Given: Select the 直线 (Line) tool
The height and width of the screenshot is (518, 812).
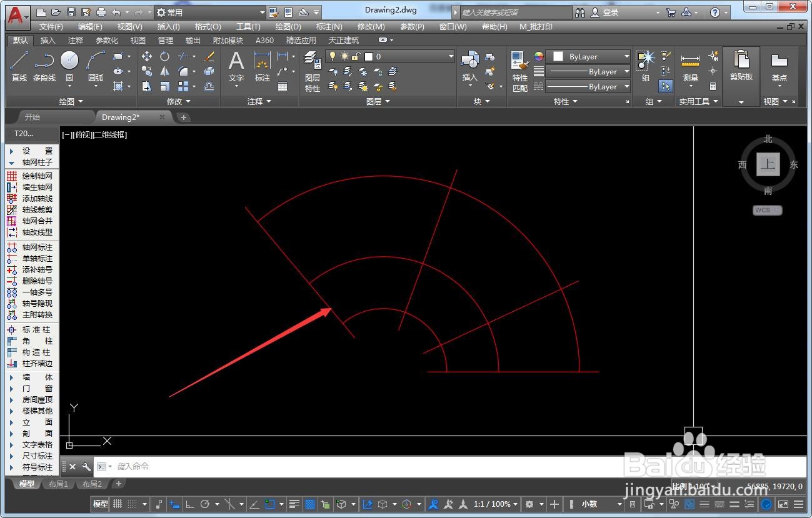Looking at the screenshot, I should click(x=19, y=66).
